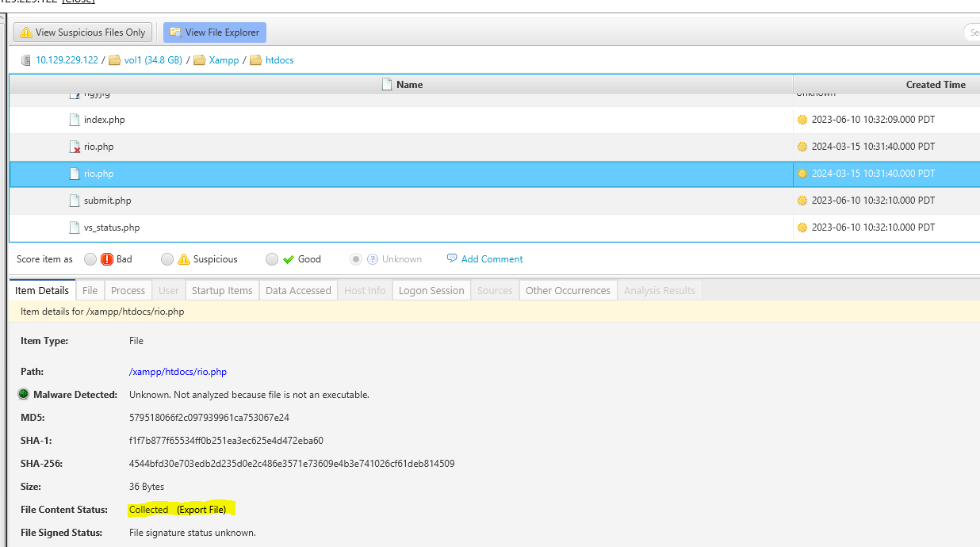This screenshot has height=547, width=980.
Task: Sort by the Created Time column
Action: [935, 85]
